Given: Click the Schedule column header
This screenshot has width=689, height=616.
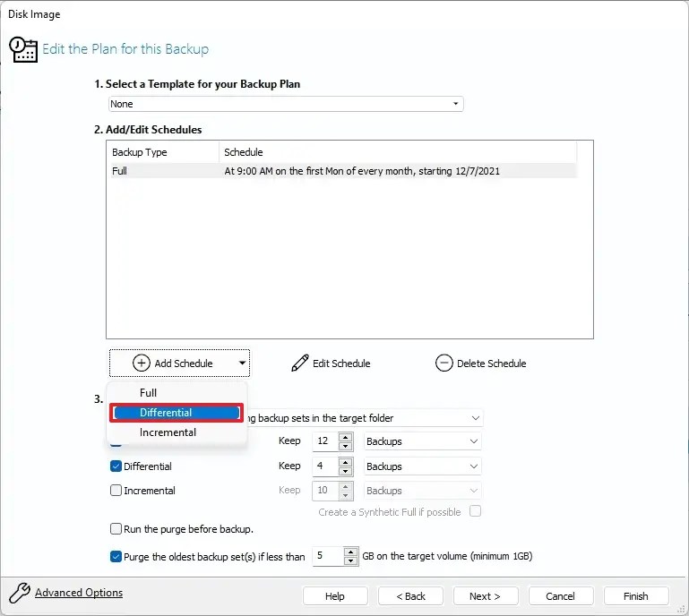Looking at the screenshot, I should coord(398,152).
